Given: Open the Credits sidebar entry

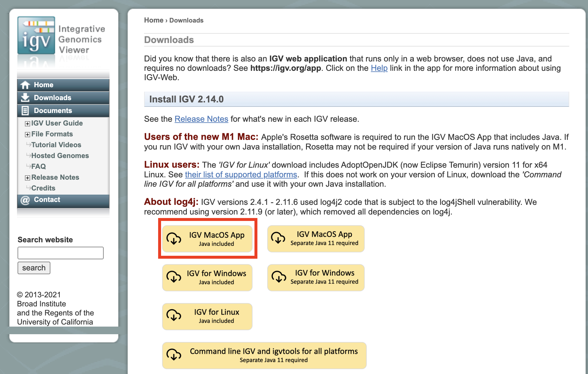Looking at the screenshot, I should point(43,188).
